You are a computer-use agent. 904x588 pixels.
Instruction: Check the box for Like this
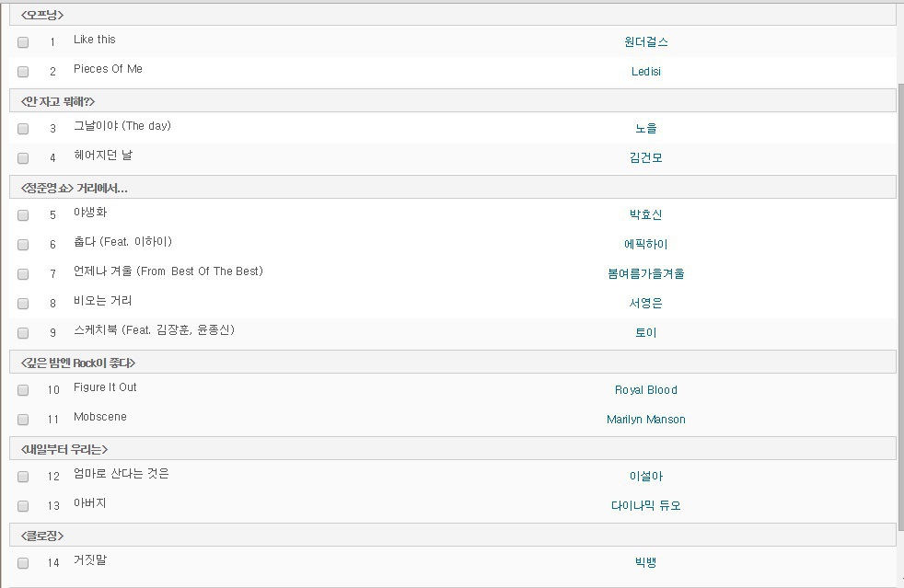pyautogui.click(x=23, y=42)
